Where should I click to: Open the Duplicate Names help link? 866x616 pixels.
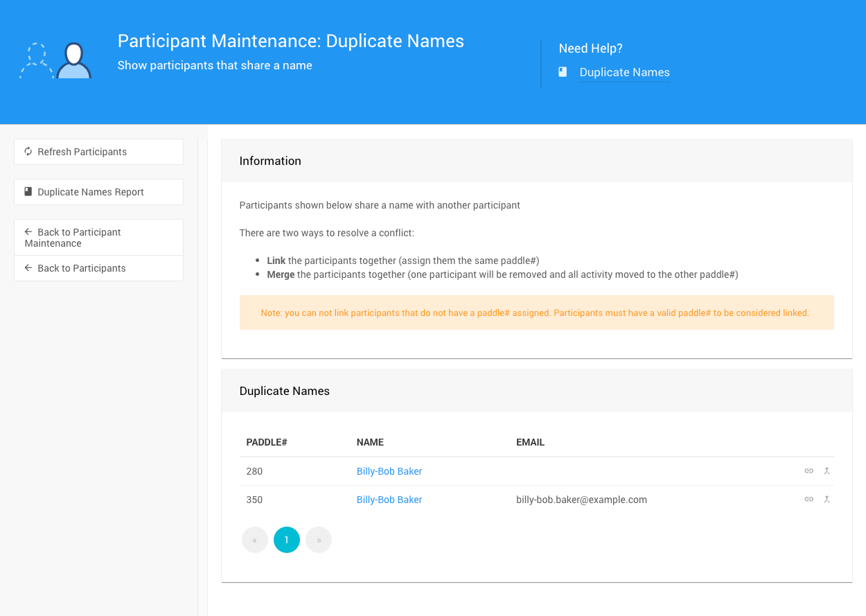click(x=624, y=72)
